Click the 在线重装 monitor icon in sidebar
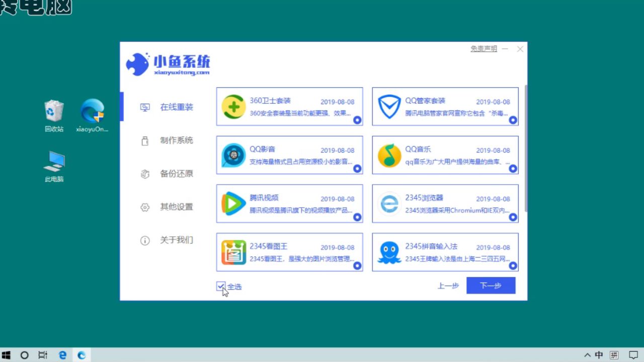644x362 pixels. click(145, 107)
